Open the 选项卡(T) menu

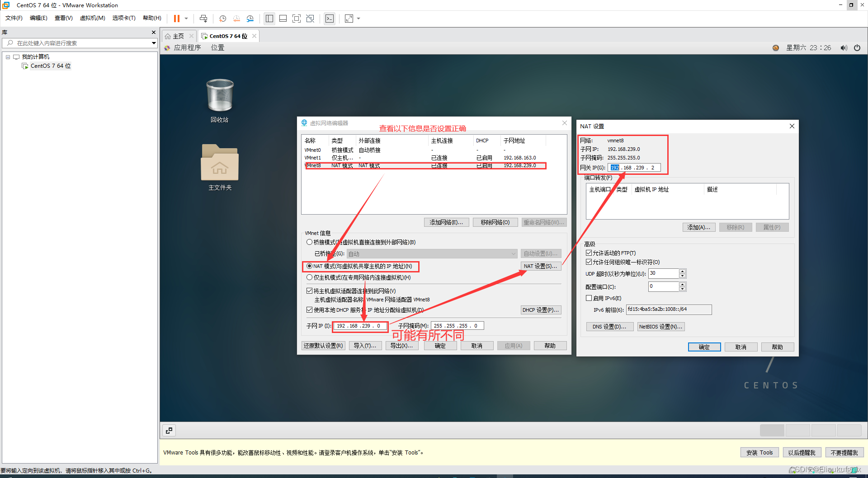click(124, 18)
